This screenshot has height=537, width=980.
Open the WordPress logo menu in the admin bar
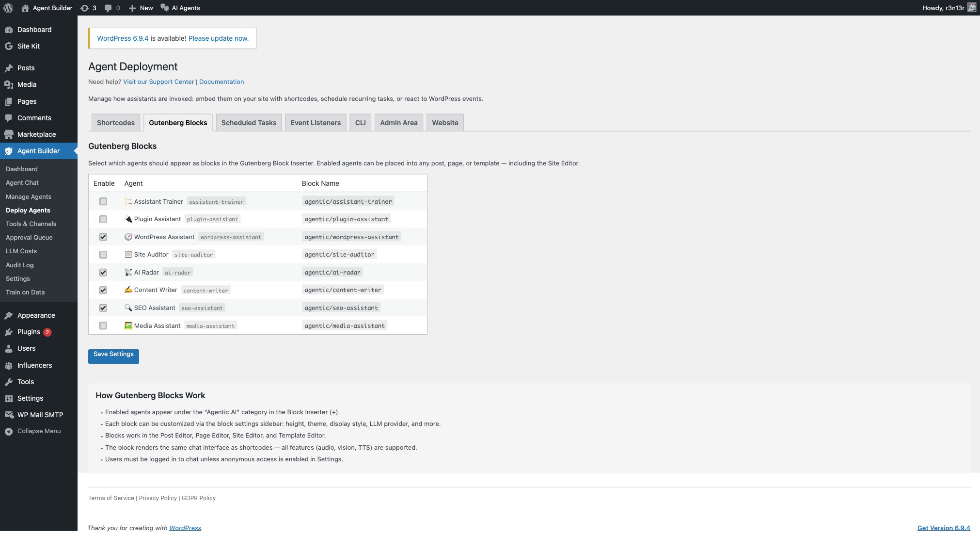(8, 8)
